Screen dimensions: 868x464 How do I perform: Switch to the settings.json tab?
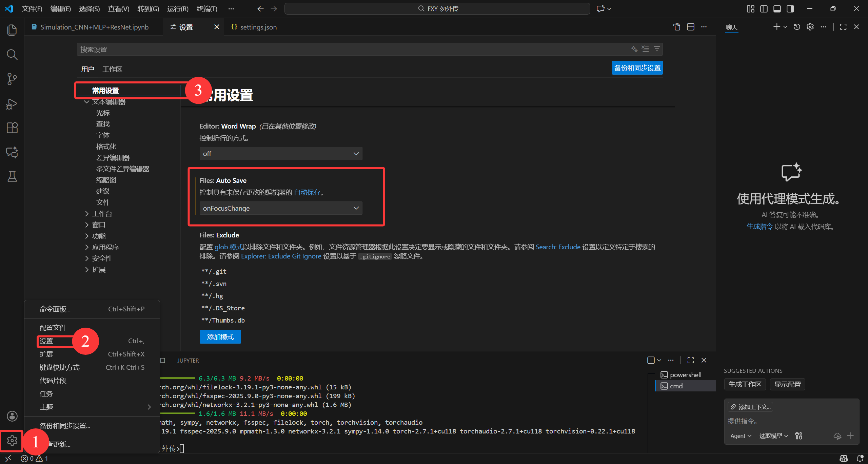pos(258,27)
